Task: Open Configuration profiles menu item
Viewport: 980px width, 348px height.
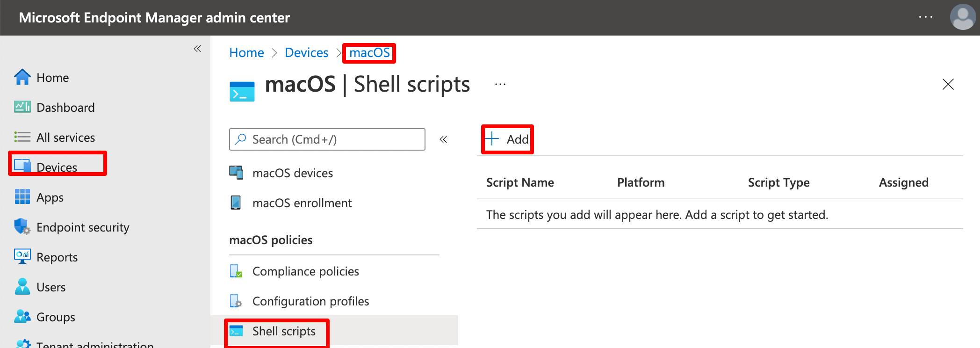Action: 311,301
